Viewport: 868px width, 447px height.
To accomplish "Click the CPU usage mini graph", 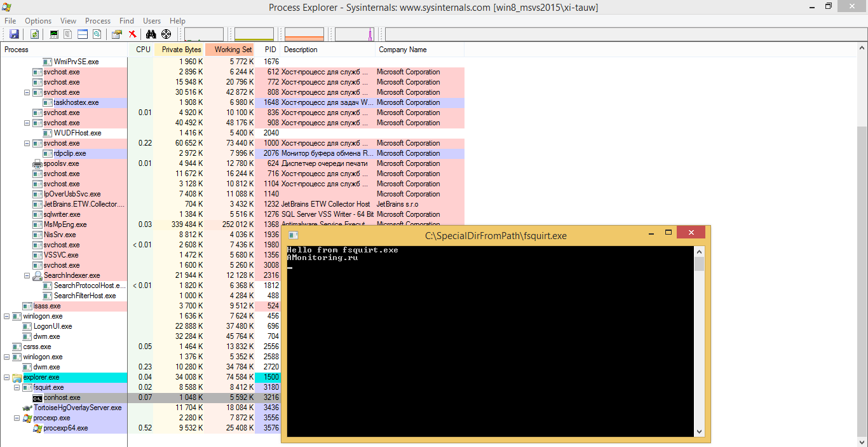I will point(204,34).
